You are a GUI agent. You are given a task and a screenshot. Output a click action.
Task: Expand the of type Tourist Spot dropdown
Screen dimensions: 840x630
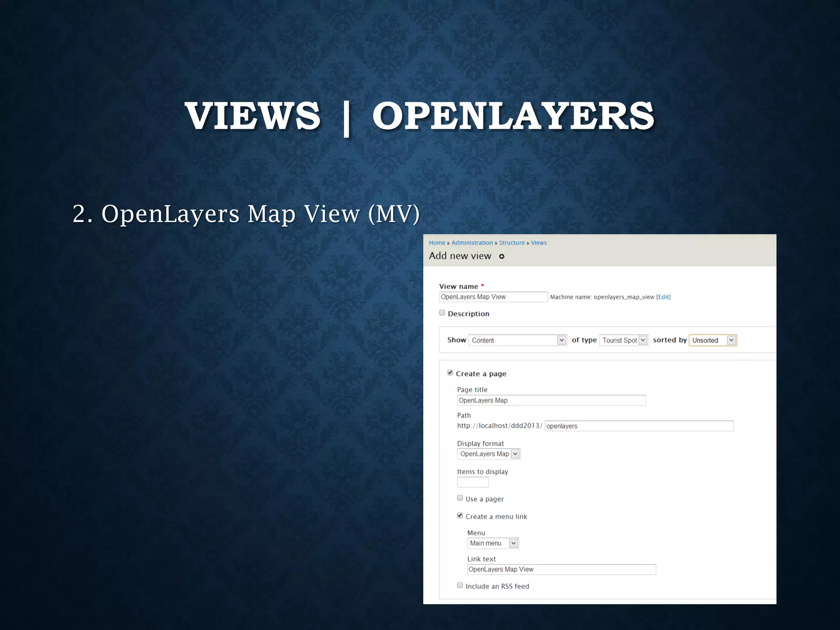click(623, 340)
